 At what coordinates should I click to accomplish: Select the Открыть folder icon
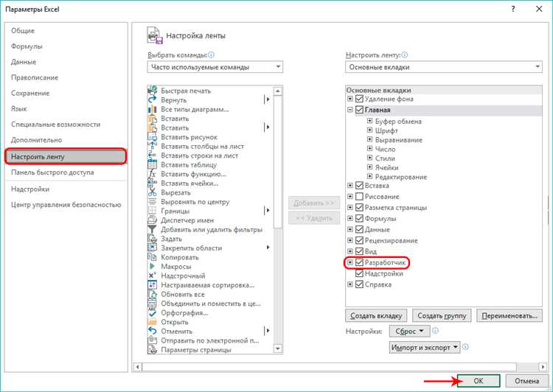tap(153, 322)
